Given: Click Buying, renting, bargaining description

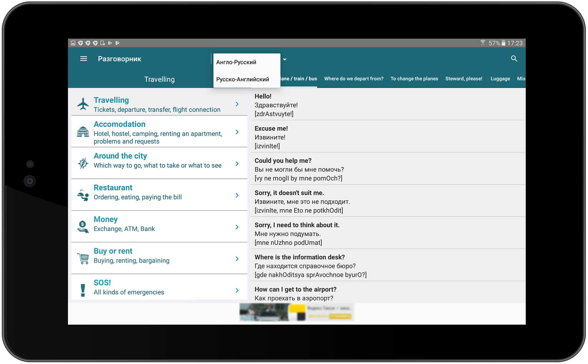Looking at the screenshot, I should tap(132, 261).
